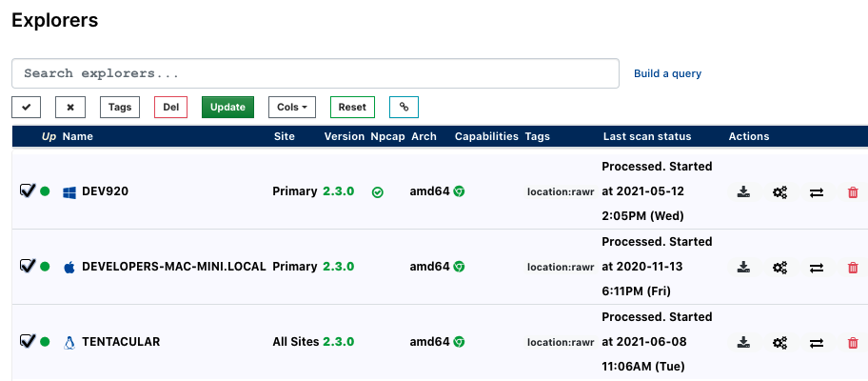Screen dimensions: 868x381
Task: Click download icon in TENTACULAR row
Action: pos(743,343)
